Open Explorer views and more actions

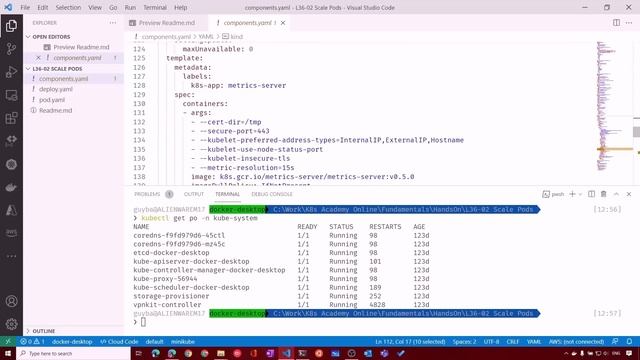tap(113, 23)
